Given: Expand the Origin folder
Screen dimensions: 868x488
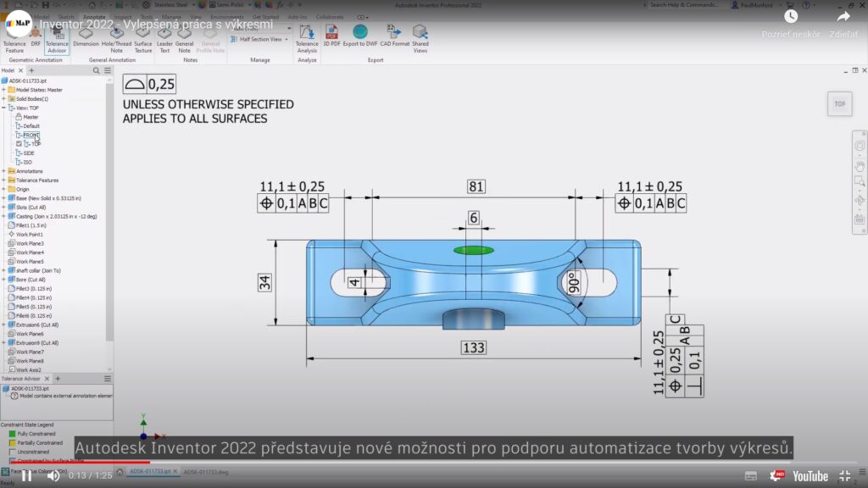Looking at the screenshot, I should pyautogui.click(x=4, y=189).
